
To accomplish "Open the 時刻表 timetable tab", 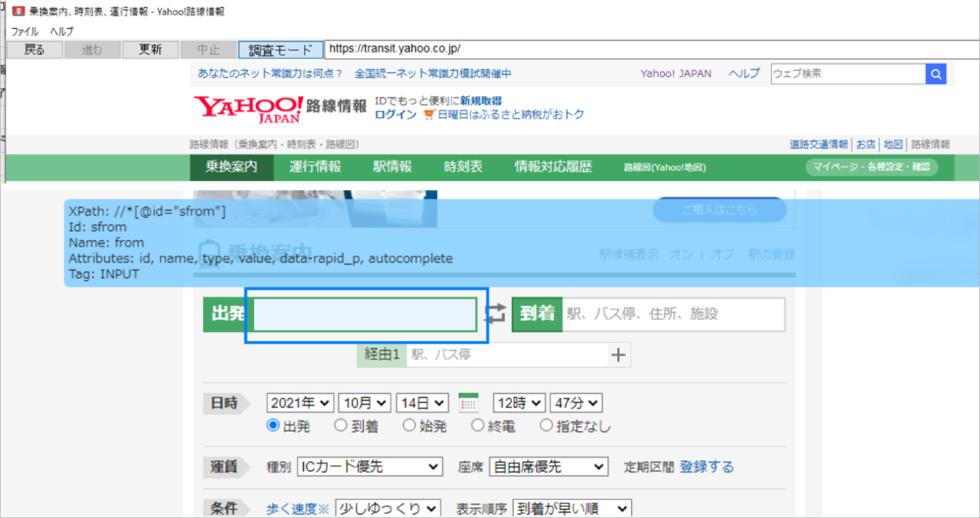I will 463,167.
